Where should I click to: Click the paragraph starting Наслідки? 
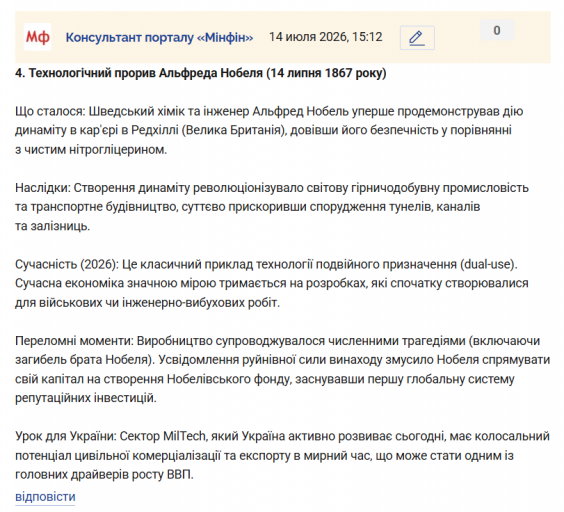pyautogui.click(x=272, y=207)
